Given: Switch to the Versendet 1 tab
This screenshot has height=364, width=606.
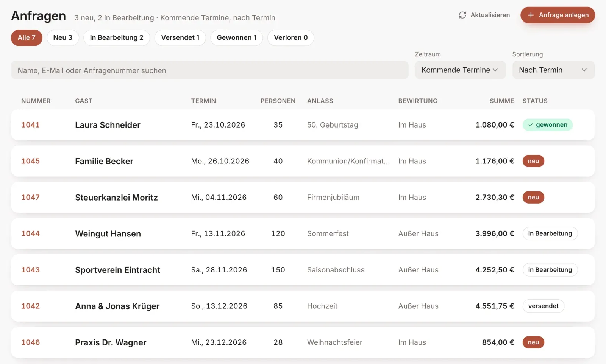Looking at the screenshot, I should pyautogui.click(x=180, y=38).
